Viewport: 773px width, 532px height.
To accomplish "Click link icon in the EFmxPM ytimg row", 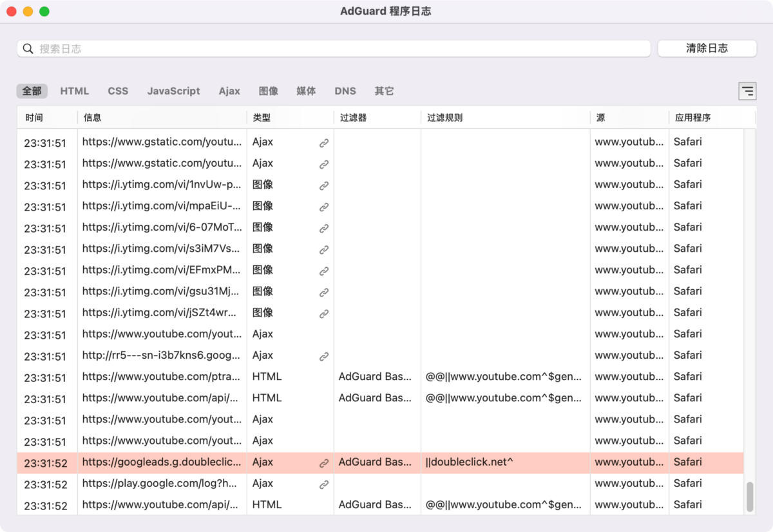I will click(324, 271).
